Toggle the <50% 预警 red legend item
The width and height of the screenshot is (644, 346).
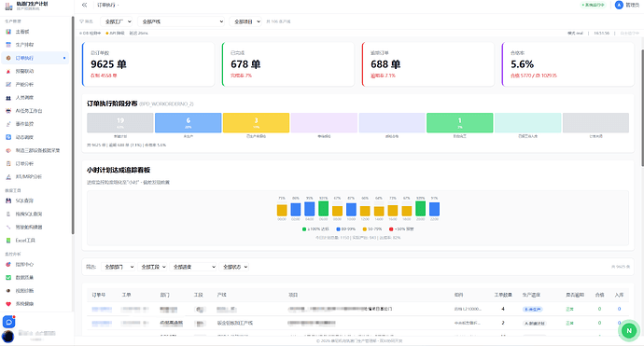pos(401,229)
